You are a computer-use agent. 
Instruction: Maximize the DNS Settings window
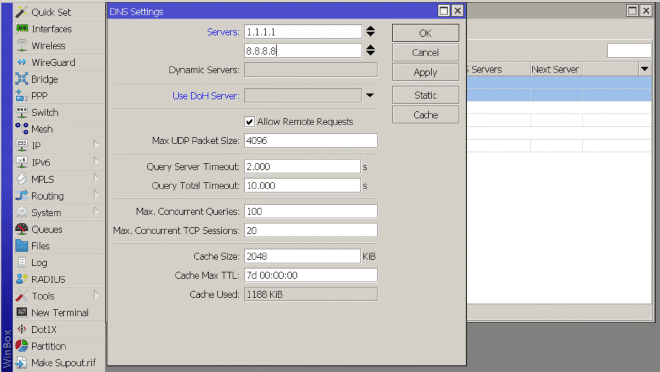(x=443, y=11)
